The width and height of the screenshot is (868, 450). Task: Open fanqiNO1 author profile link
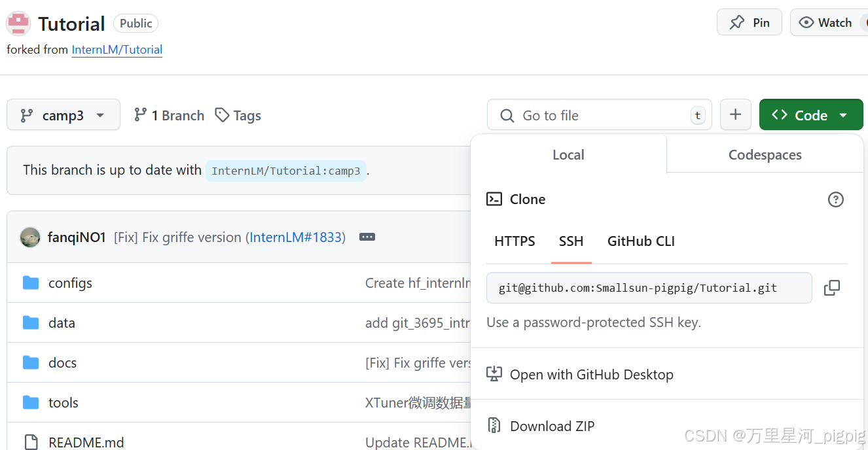tap(77, 237)
